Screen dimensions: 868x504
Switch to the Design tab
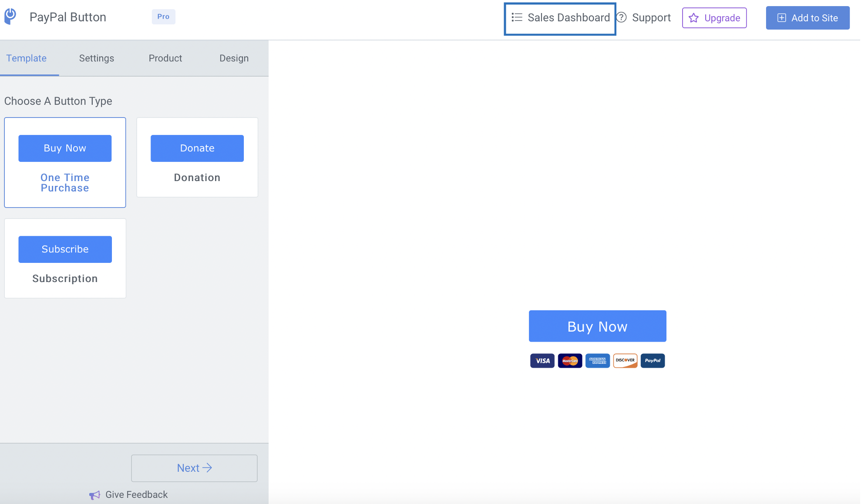coord(234,58)
